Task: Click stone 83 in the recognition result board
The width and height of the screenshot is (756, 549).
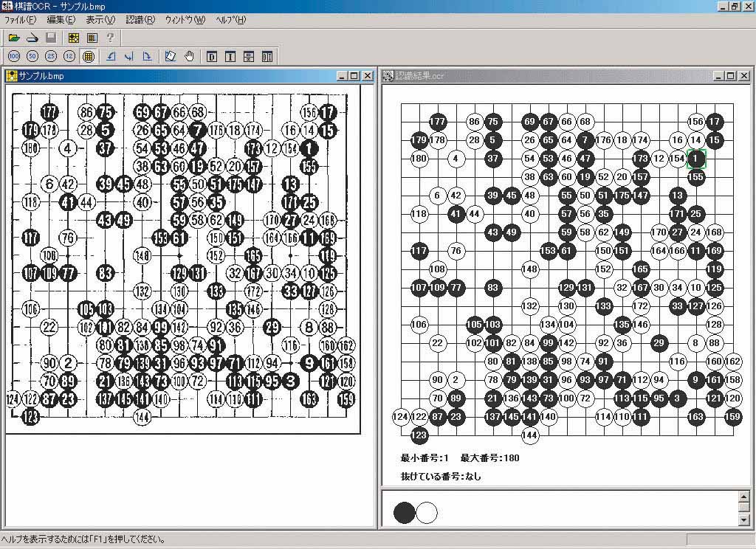Action: (492, 288)
